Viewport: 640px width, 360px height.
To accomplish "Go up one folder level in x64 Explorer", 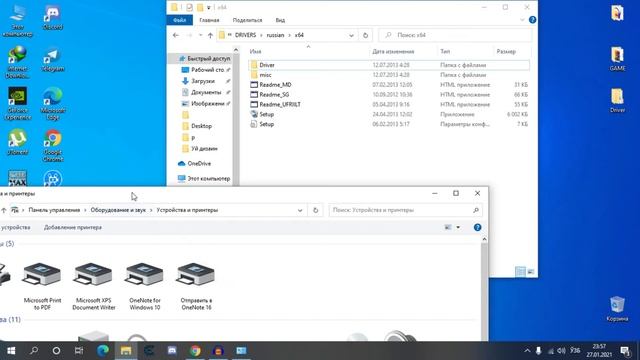I will click(210, 35).
